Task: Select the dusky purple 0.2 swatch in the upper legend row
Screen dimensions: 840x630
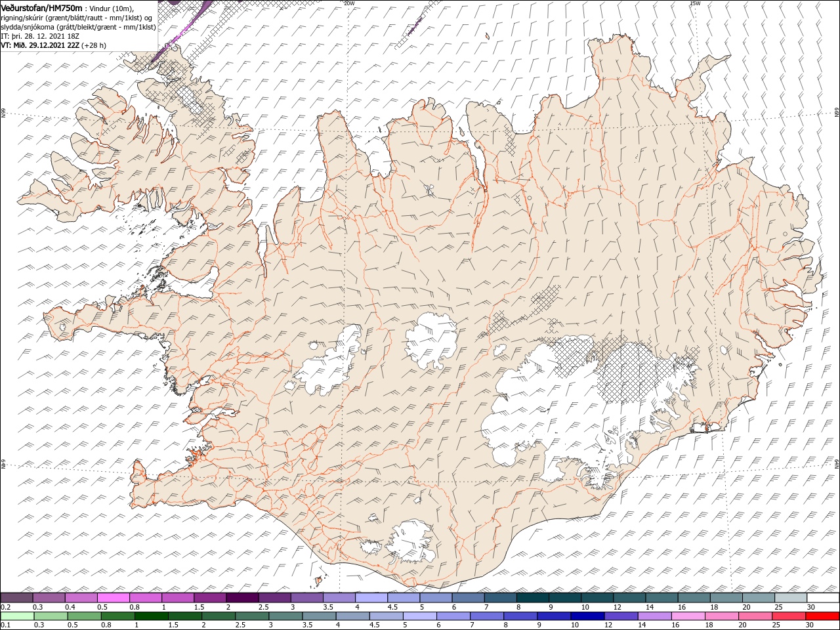Action: coord(17,598)
